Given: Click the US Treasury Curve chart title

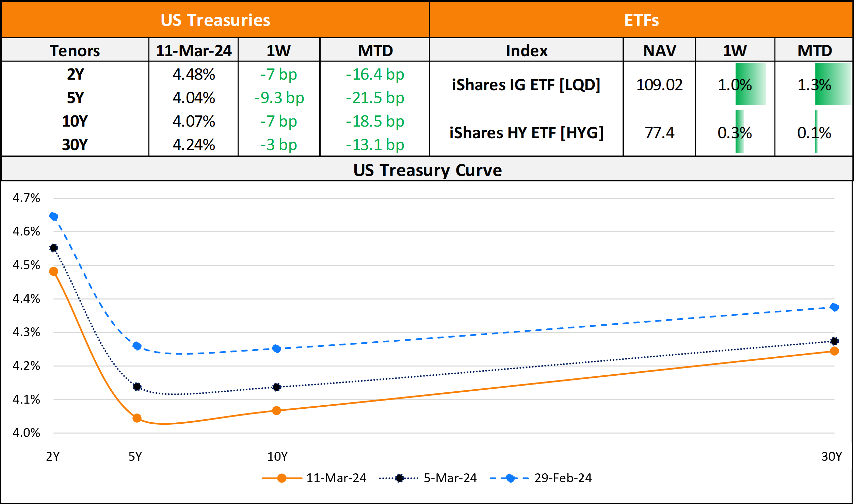Looking at the screenshot, I should tap(428, 170).
